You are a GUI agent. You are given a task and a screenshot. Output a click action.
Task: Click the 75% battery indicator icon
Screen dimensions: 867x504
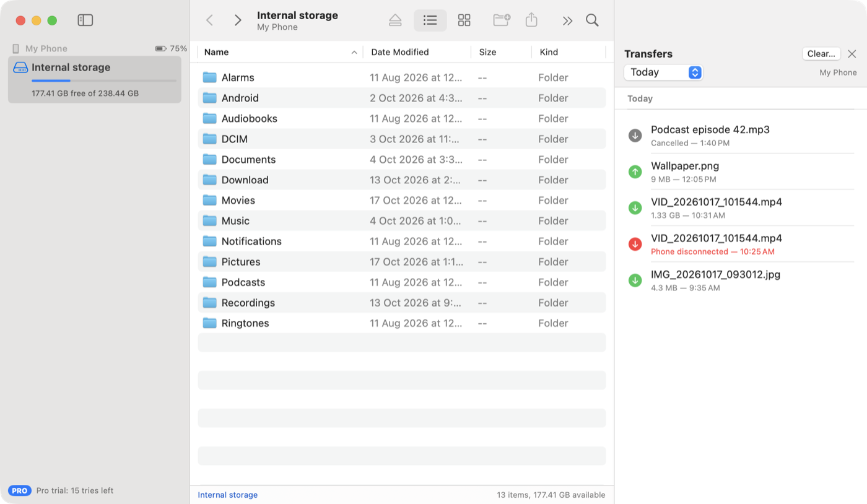[160, 48]
